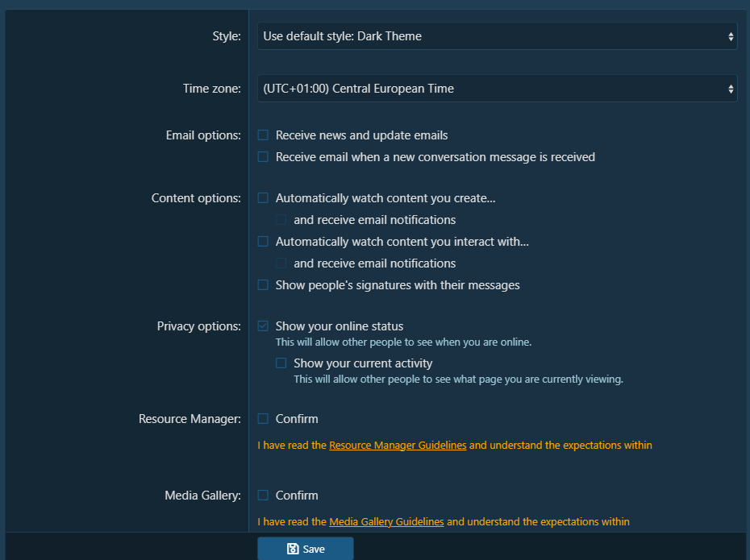Click the arrows at the Time zone field's right edge
Image resolution: width=750 pixels, height=560 pixels.
[731, 89]
